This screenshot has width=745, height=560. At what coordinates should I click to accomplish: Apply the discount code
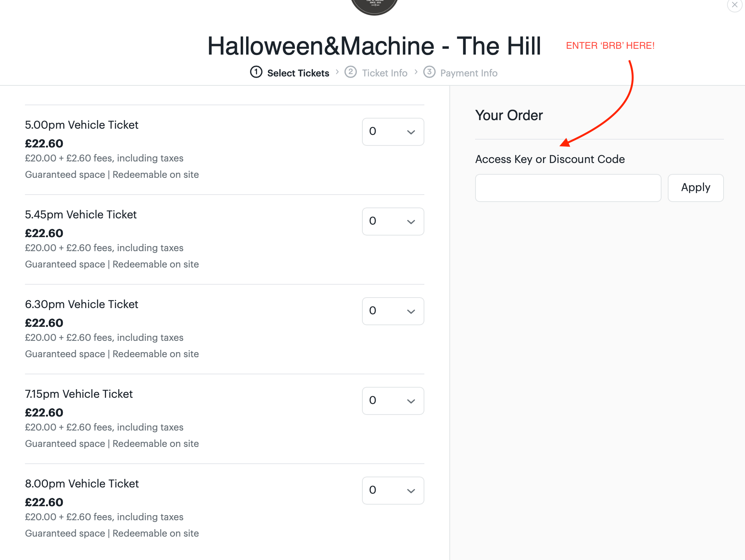point(695,188)
